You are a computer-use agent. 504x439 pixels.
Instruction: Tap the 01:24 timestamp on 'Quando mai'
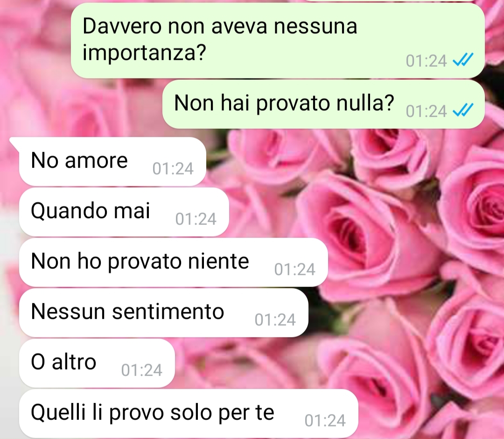[x=196, y=219]
